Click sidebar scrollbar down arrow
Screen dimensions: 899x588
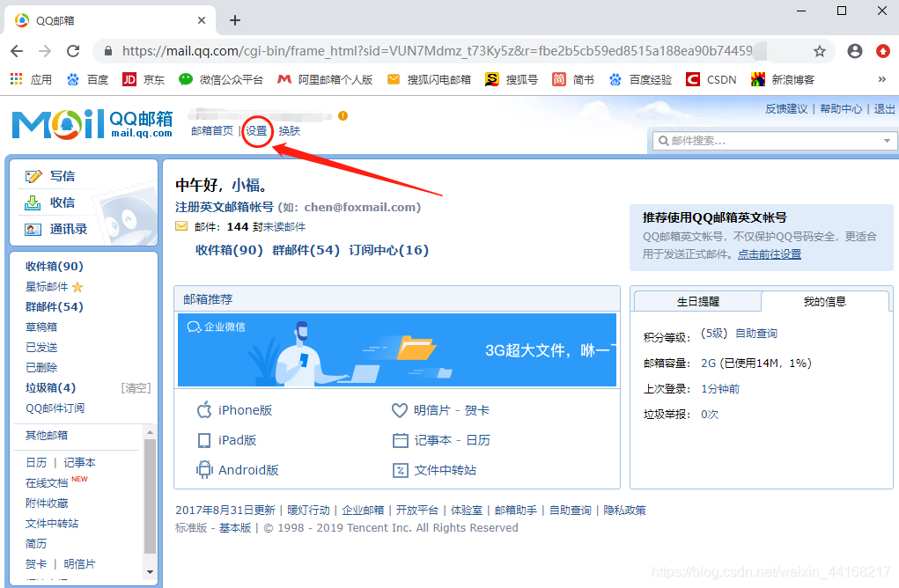coord(151,572)
